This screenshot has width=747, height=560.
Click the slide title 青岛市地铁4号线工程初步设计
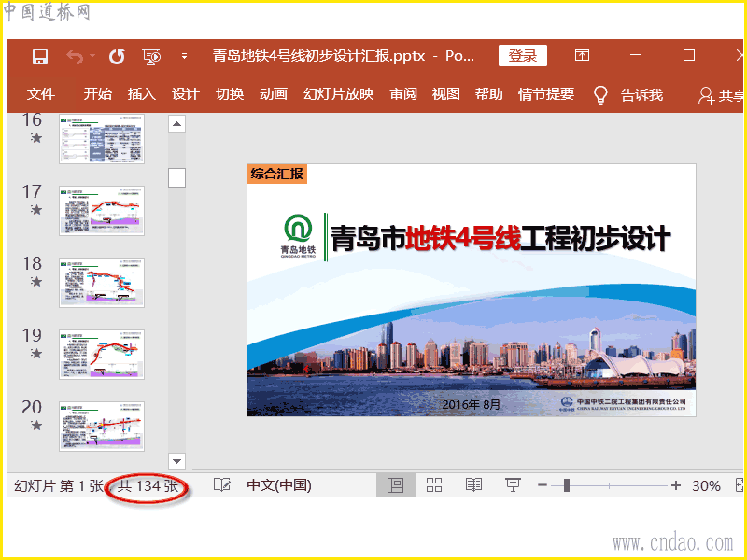(500, 238)
